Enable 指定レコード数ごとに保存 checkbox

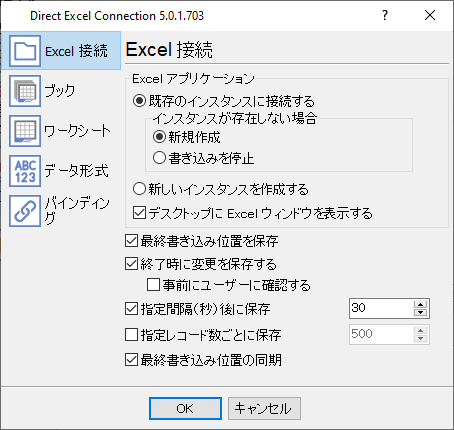[131, 335]
